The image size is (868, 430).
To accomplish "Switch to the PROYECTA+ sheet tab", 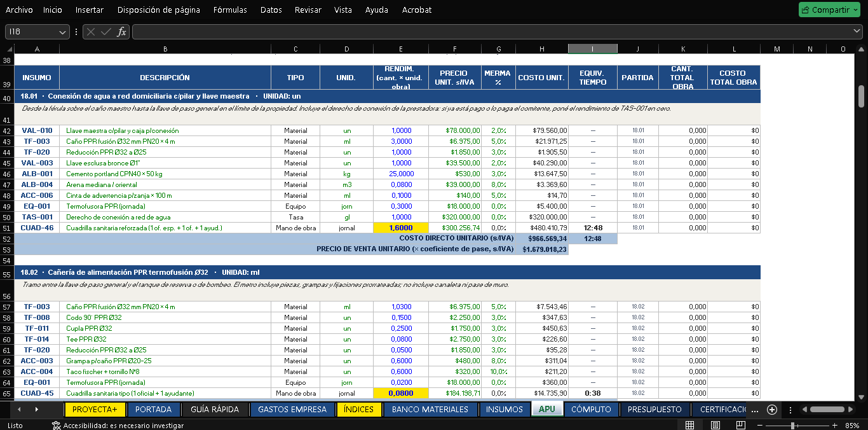I will [95, 410].
